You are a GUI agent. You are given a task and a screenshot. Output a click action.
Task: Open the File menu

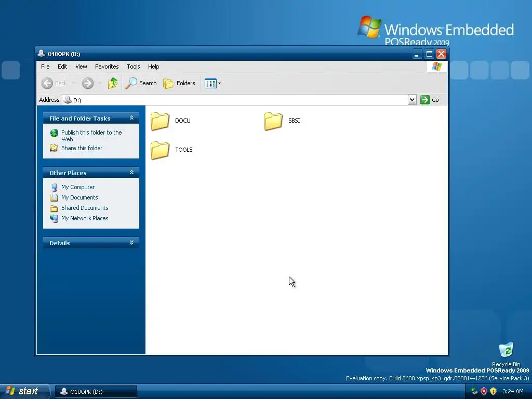45,66
